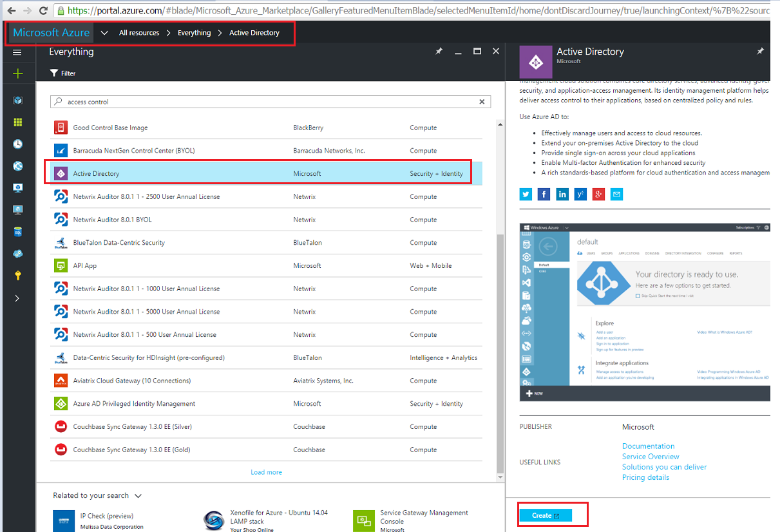Image resolution: width=780 pixels, height=532 pixels.
Task: Click Service Gateway Management Console icon
Action: (x=363, y=520)
